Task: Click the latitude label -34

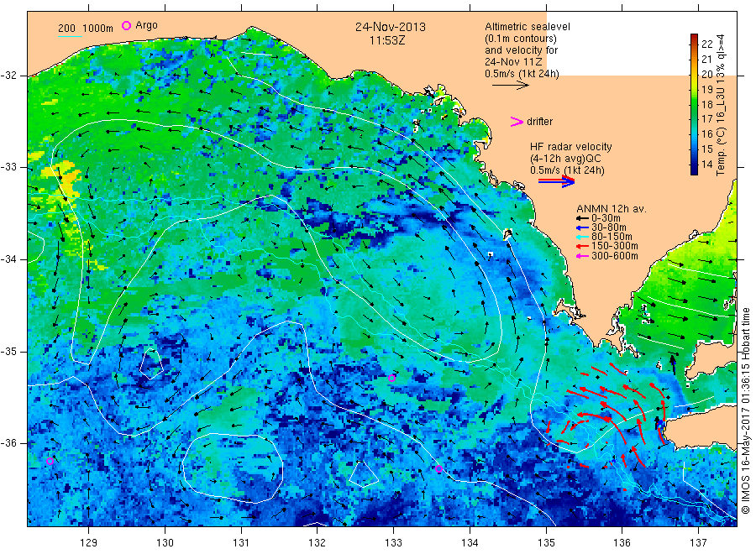Action: pyautogui.click(x=9, y=259)
